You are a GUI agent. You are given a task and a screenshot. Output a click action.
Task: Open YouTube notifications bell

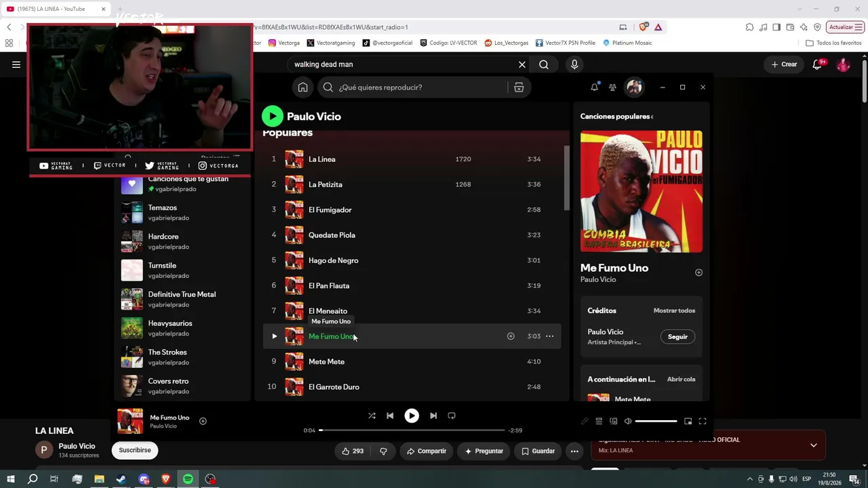click(818, 64)
